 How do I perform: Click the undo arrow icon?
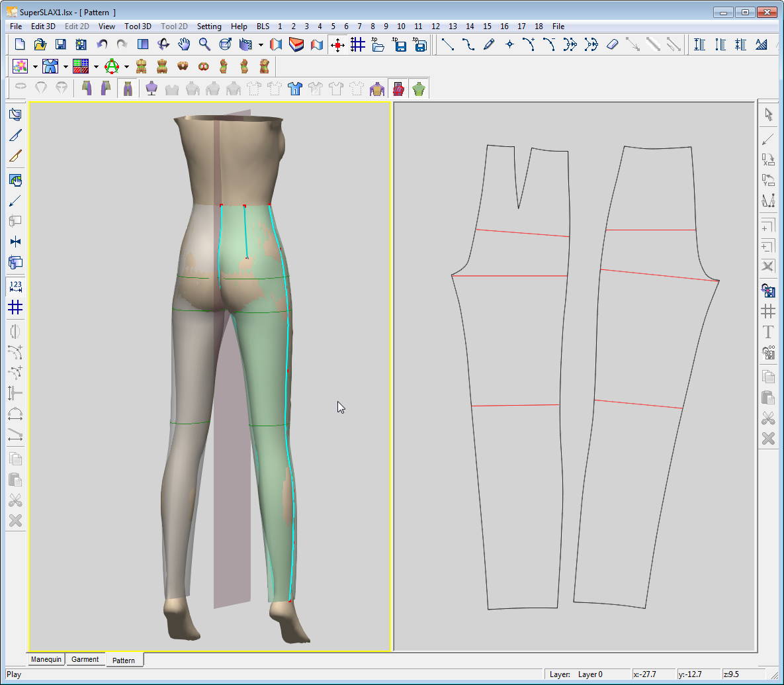click(x=102, y=44)
